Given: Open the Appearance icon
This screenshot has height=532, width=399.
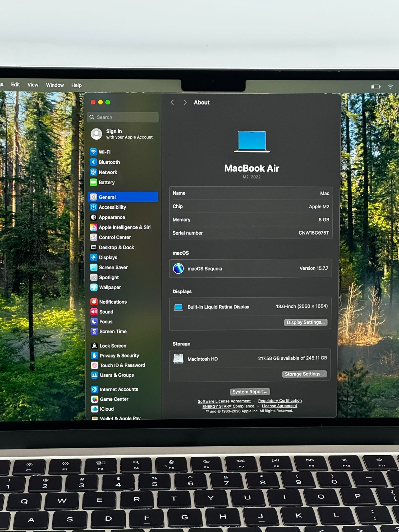Looking at the screenshot, I should [93, 217].
